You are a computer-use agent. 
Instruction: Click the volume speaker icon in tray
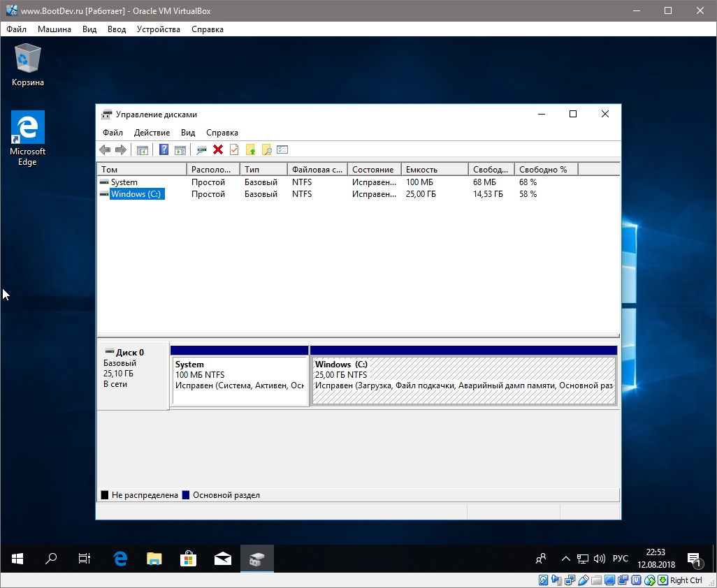[599, 558]
